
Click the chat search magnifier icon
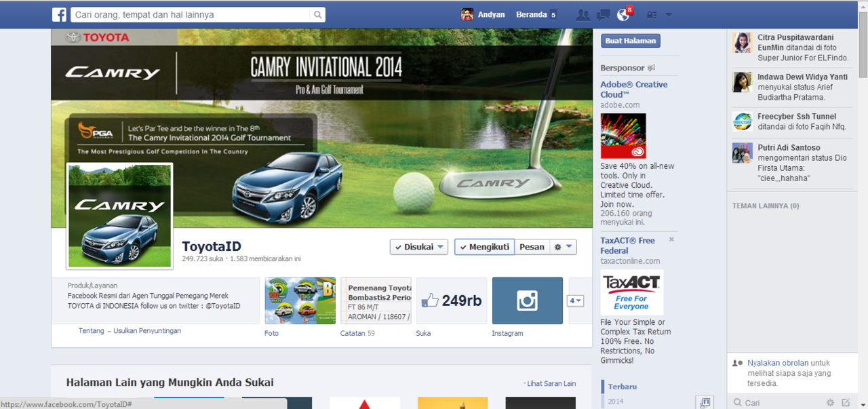738,403
